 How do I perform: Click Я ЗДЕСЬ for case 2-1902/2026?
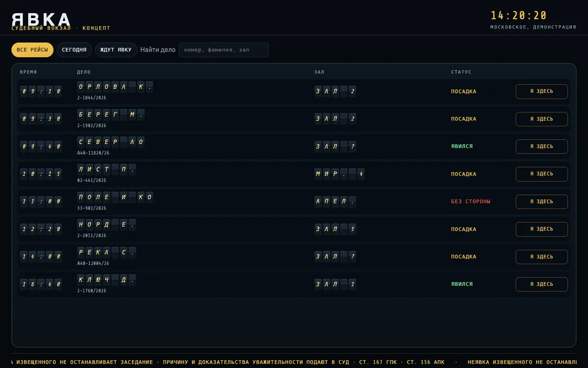(541, 119)
